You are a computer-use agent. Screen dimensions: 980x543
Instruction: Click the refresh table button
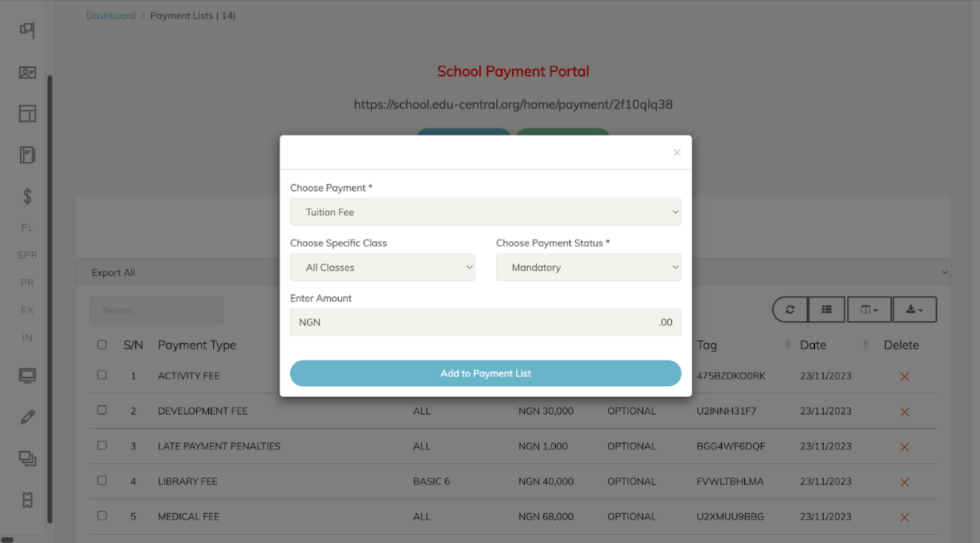[790, 309]
